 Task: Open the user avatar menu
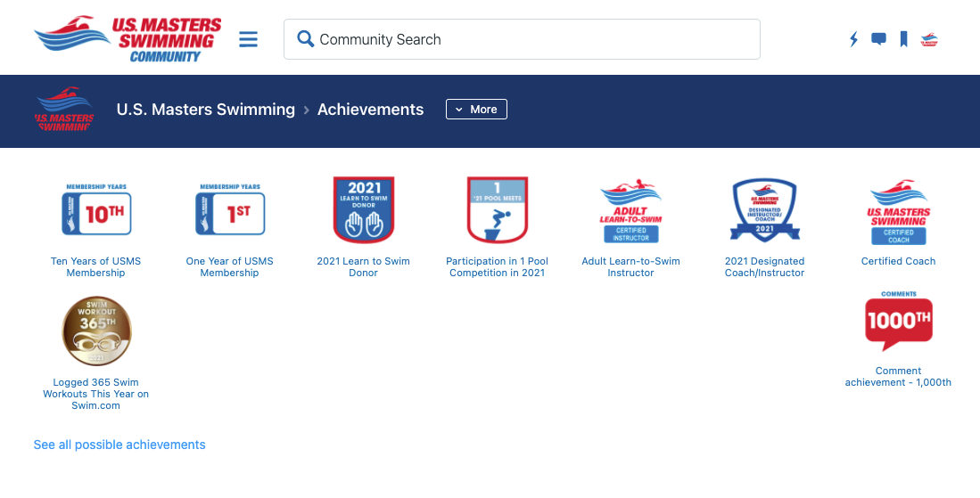pyautogui.click(x=929, y=39)
